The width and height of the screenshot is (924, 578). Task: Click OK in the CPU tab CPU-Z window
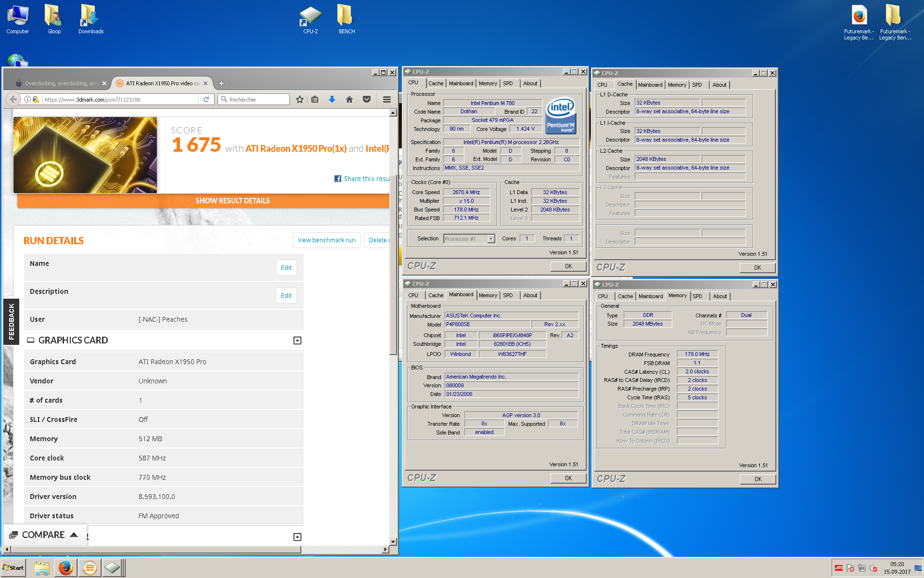pos(568,266)
